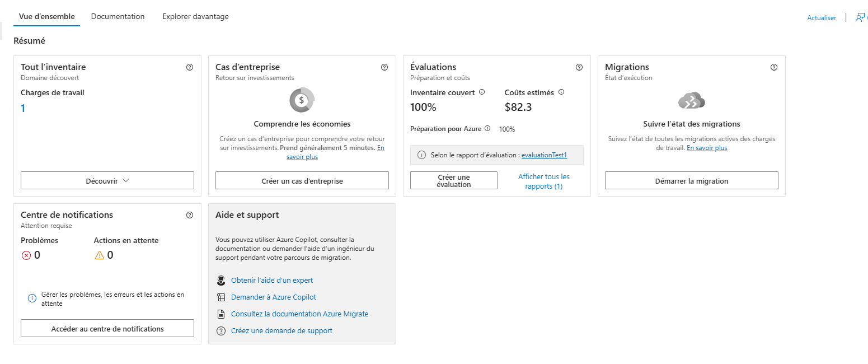Click Créer un cas d'entreprise button
The height and width of the screenshot is (364, 868).
coord(302,180)
